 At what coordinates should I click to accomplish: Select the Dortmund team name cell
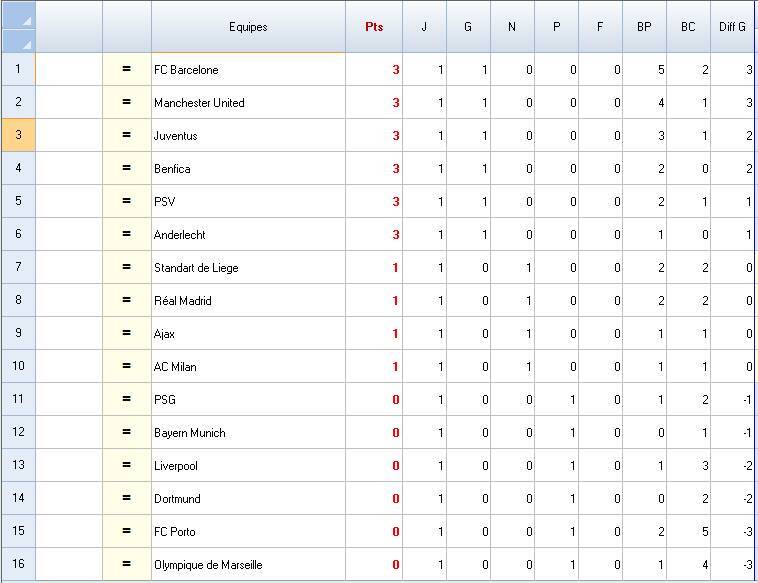coord(248,499)
